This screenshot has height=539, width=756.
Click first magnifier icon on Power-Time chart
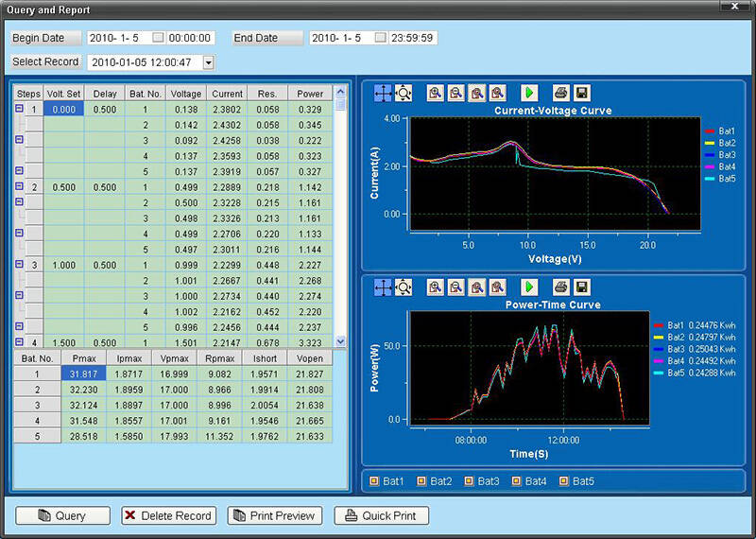435,287
